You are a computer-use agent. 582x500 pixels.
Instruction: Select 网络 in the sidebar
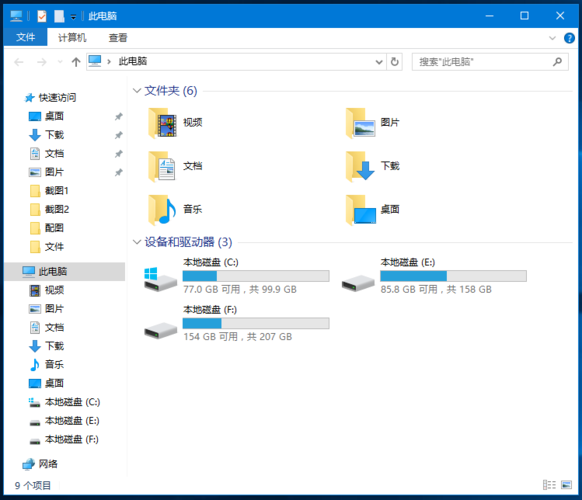pos(40,464)
